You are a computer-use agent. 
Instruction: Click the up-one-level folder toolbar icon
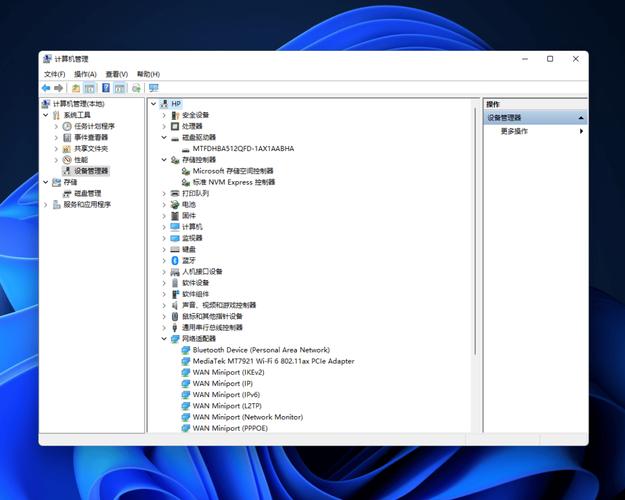76,88
